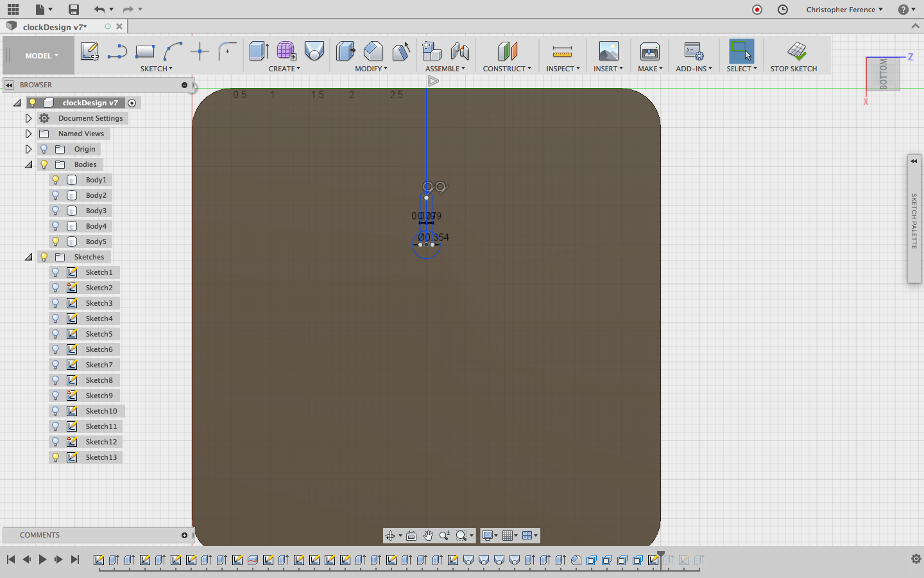The width and height of the screenshot is (924, 578).
Task: Click the Save icon
Action: coord(74,9)
